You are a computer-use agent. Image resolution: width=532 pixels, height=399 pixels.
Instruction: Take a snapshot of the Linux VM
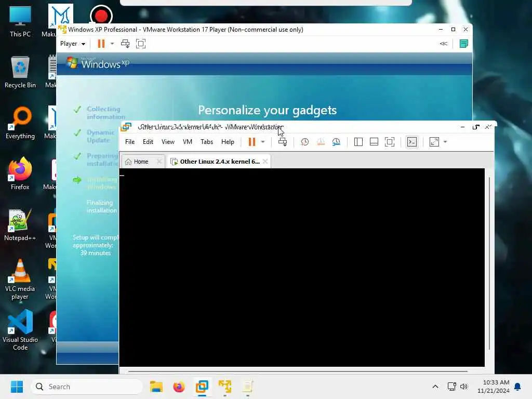[x=304, y=142]
